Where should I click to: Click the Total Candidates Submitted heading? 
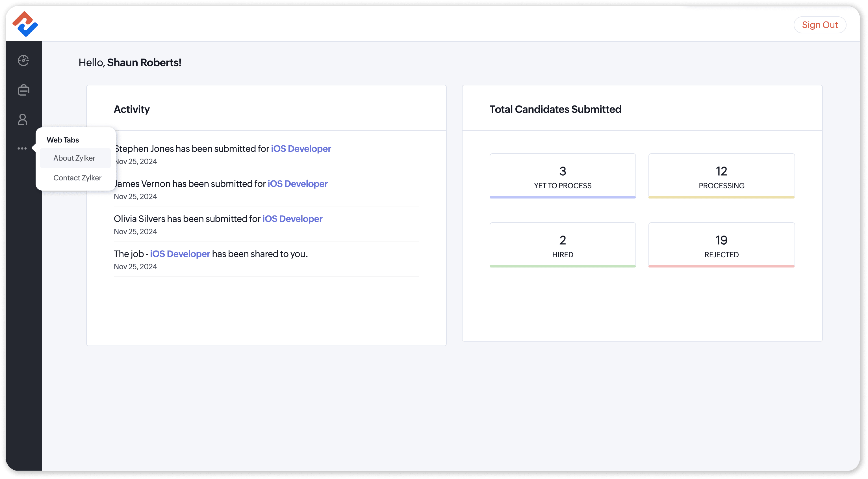click(555, 109)
